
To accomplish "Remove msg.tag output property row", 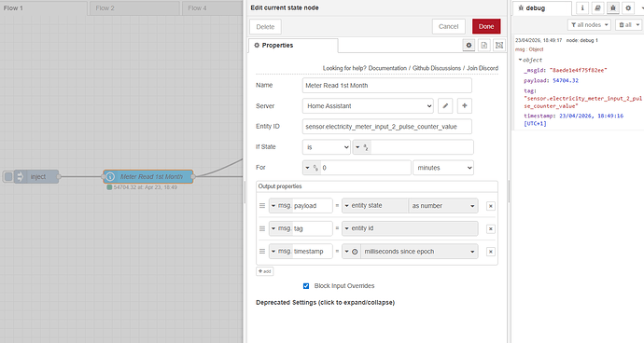I will pos(490,228).
